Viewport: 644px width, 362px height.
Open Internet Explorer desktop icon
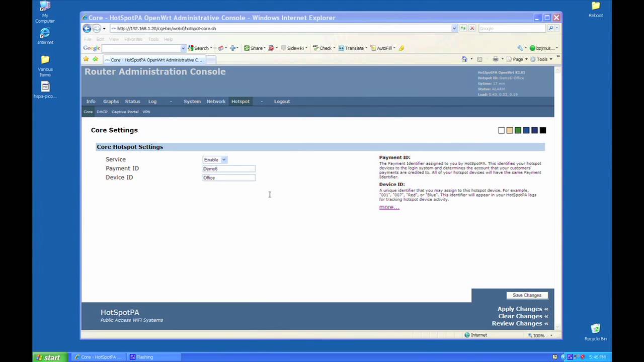click(x=45, y=36)
